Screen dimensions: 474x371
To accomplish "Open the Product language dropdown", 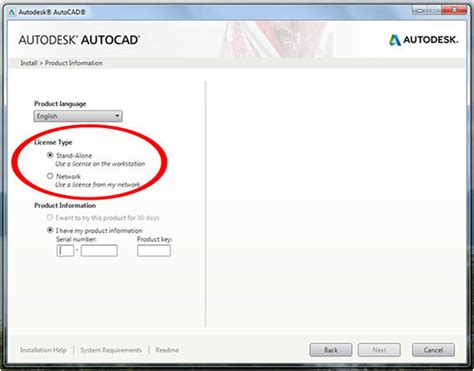I will 78,116.
